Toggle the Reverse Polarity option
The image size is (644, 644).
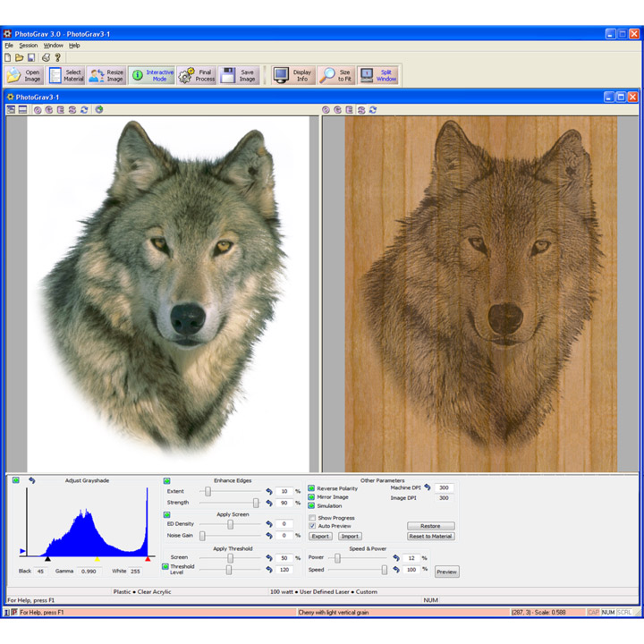(x=312, y=488)
